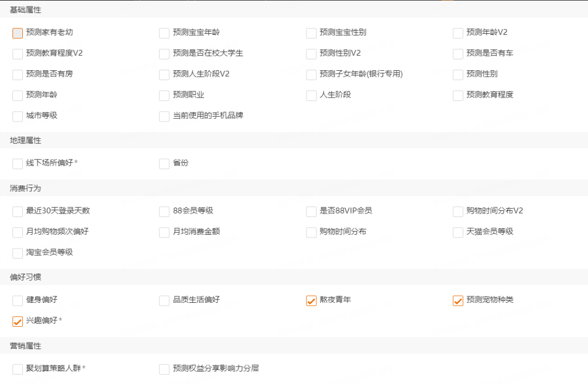This screenshot has height=384, width=588.
Task: Enable 是否88VIP会员 option
Action: tap(311, 211)
